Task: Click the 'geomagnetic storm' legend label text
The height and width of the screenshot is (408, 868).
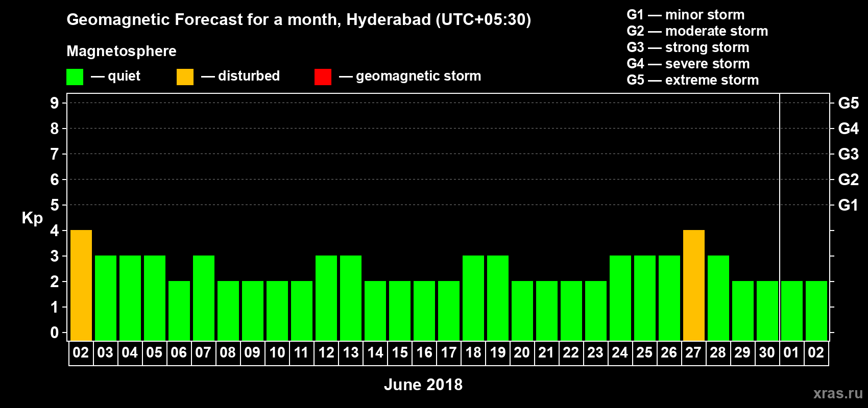Action: point(418,76)
